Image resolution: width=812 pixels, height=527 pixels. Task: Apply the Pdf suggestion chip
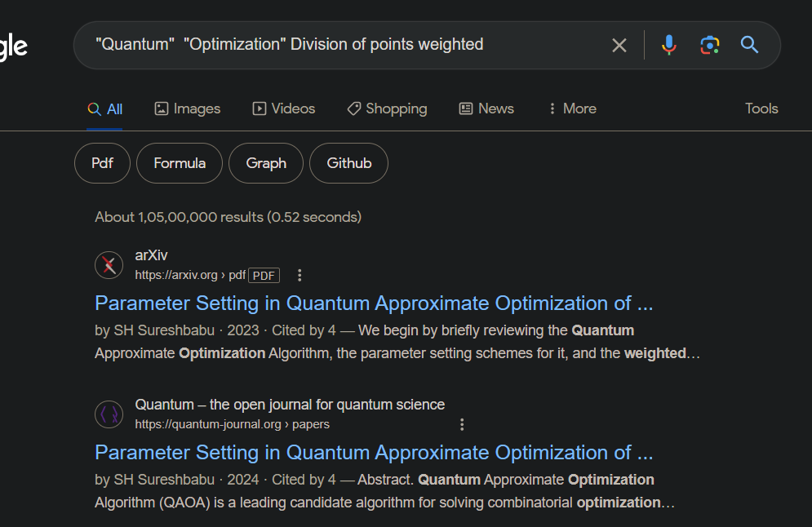[102, 163]
